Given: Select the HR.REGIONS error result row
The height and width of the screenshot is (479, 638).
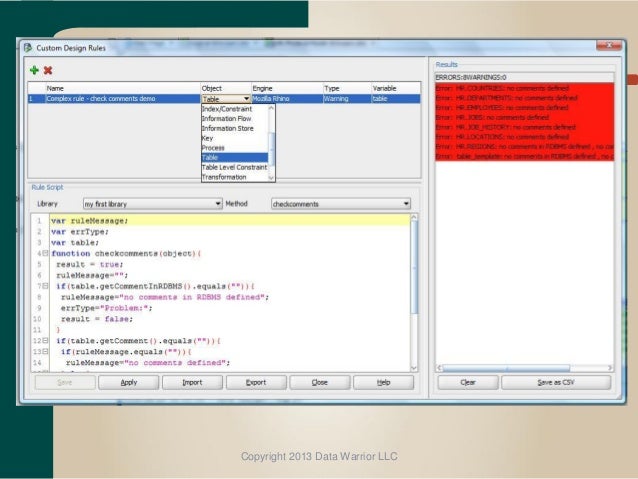Looking at the screenshot, I should click(524, 147).
